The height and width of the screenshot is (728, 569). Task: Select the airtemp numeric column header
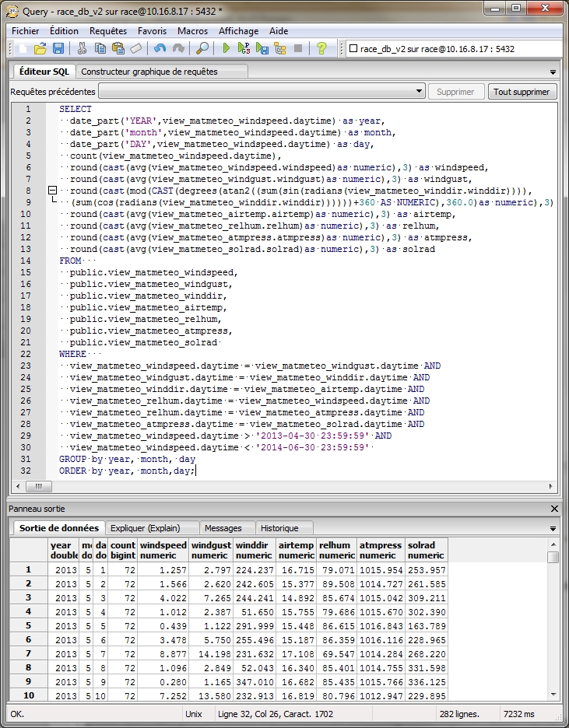[x=297, y=550]
